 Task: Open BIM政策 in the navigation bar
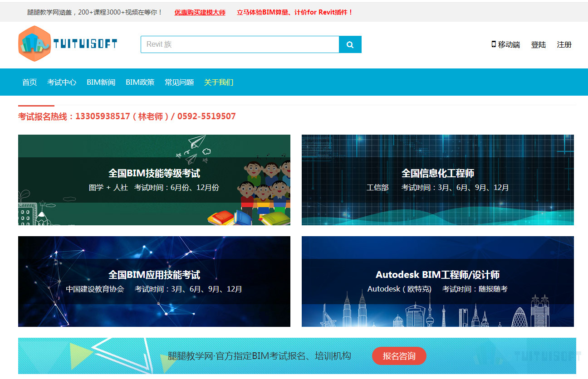point(140,82)
